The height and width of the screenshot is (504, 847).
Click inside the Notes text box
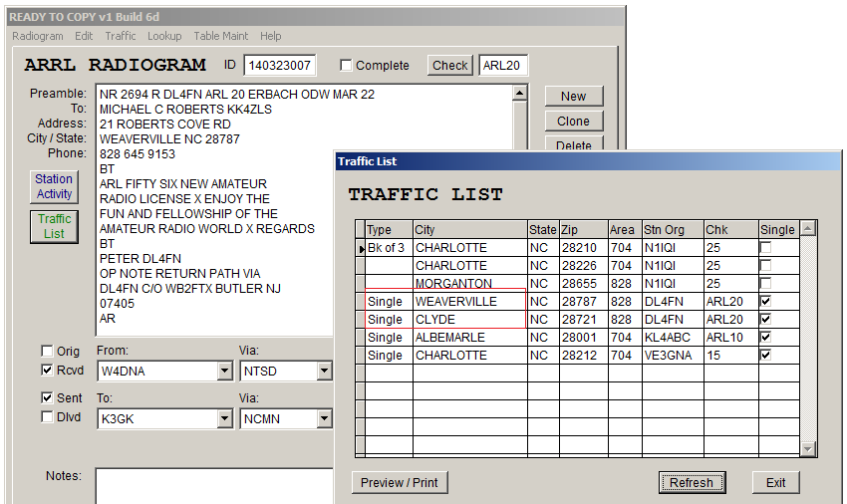click(x=214, y=485)
